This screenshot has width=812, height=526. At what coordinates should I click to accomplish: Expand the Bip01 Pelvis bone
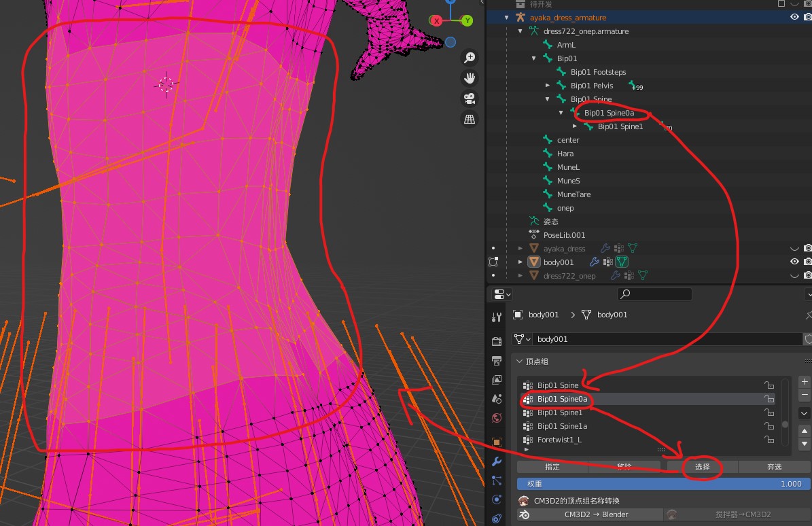[548, 86]
